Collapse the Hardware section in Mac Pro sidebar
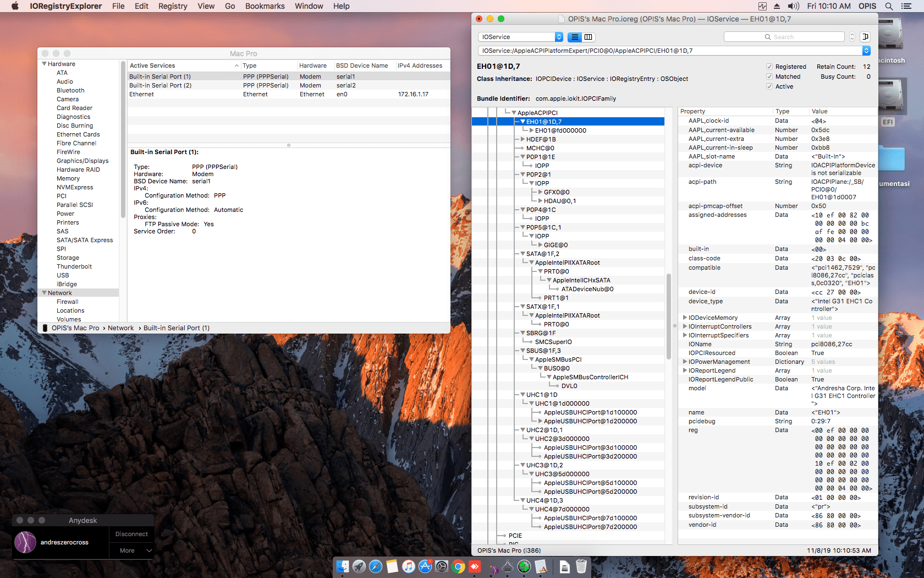 (44, 64)
